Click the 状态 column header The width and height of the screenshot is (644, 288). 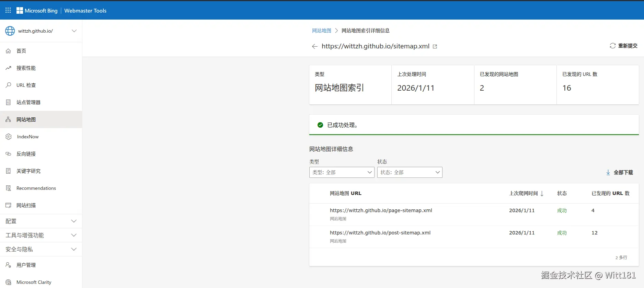click(x=562, y=193)
